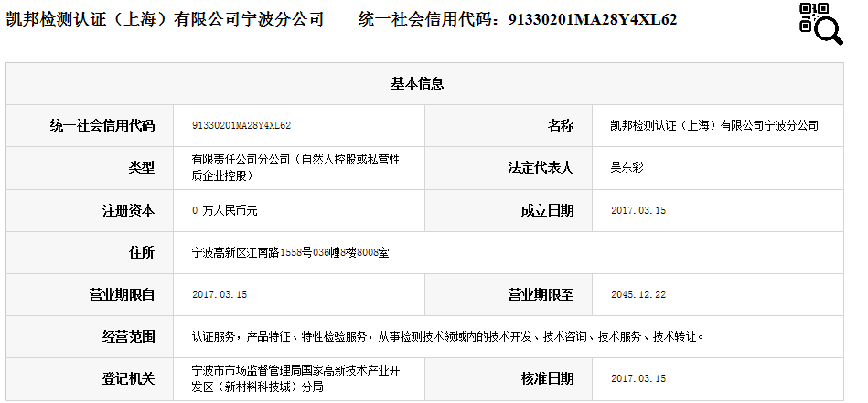Click the 成立日期 field label
Viewport: 868px width, 403px height.
pos(548,210)
